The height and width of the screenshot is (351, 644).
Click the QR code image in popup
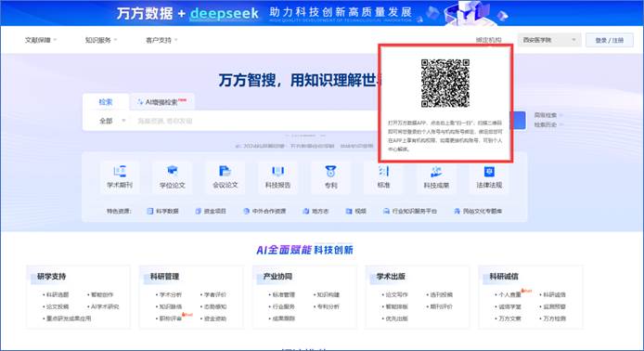coord(445,83)
